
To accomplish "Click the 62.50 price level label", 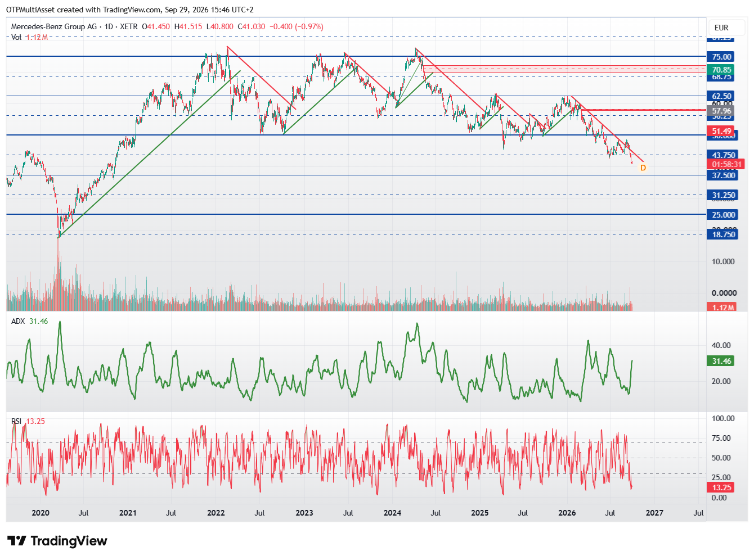I will click(721, 96).
